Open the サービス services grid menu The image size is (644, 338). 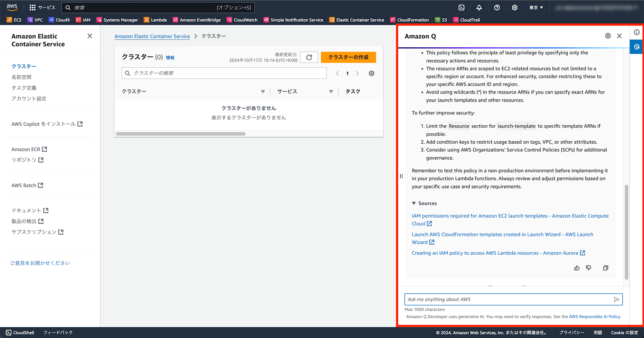(x=42, y=7)
